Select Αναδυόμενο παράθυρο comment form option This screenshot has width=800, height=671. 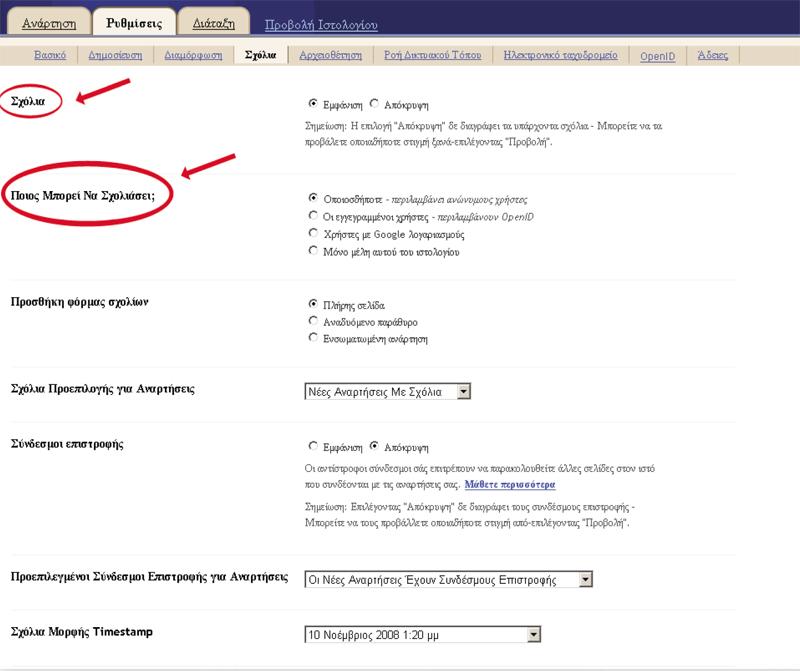[x=314, y=321]
